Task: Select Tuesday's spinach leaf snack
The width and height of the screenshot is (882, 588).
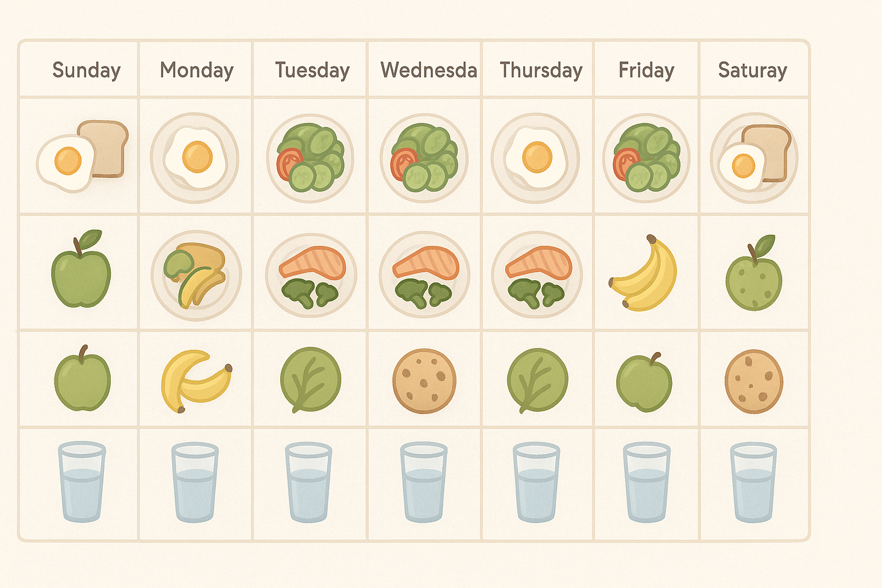Action: [x=310, y=380]
